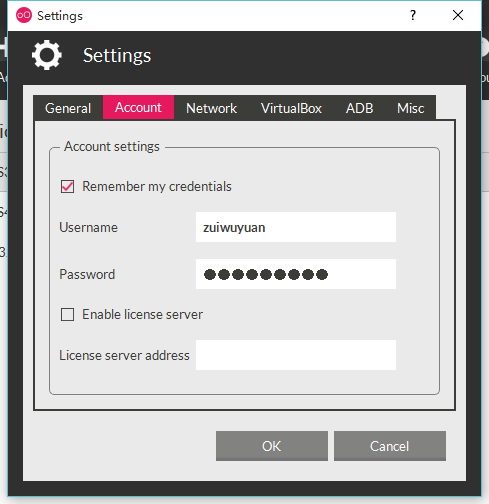Viewport: 489px width, 504px height.
Task: Switch to the Misc tab
Action: 410,108
